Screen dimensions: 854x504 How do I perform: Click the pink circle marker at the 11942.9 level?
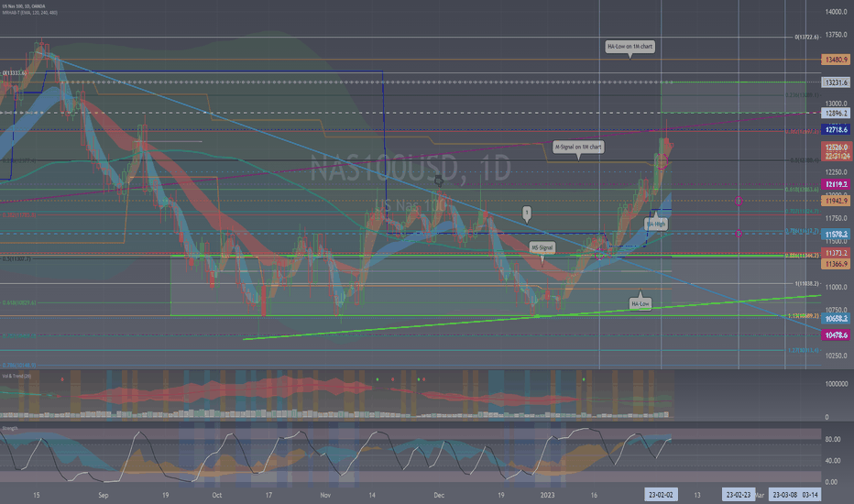click(739, 201)
